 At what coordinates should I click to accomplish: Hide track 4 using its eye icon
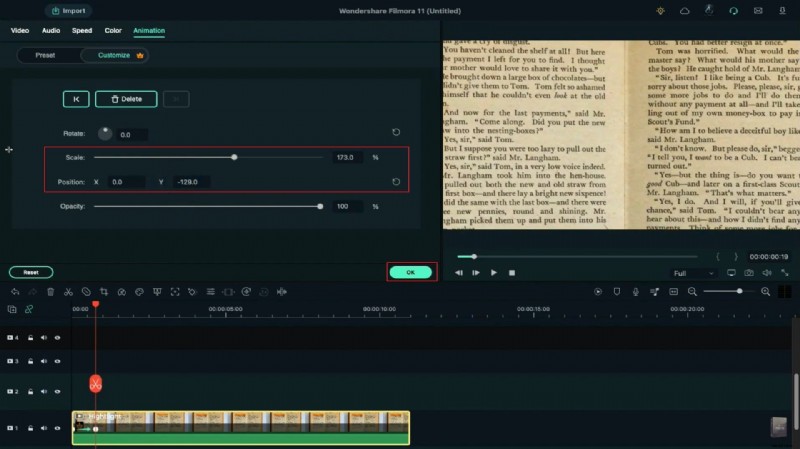58,337
